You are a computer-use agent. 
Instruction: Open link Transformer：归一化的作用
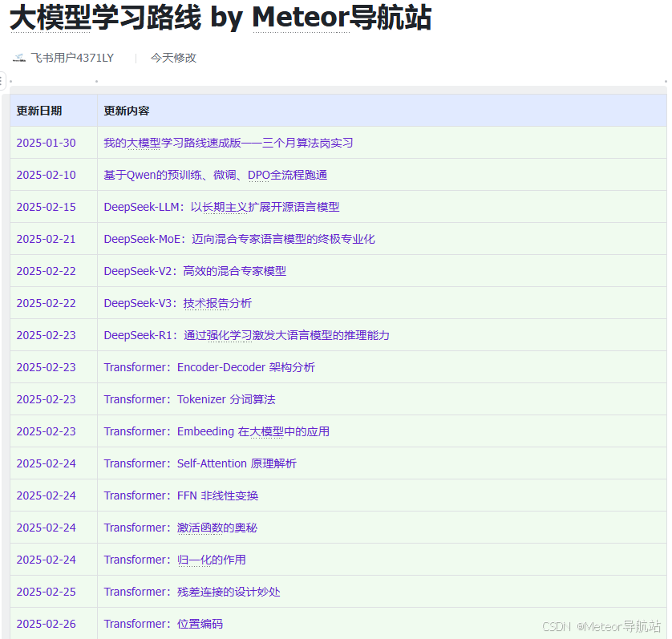[x=175, y=560]
